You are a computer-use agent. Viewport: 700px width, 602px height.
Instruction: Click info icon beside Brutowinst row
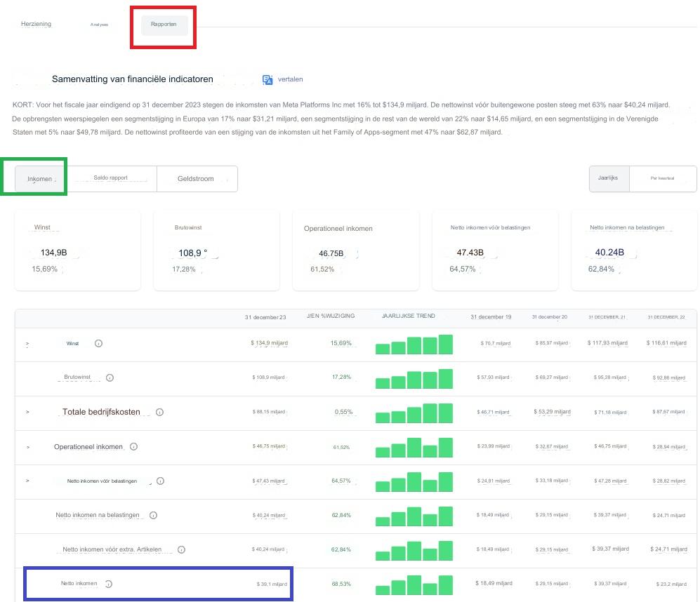pos(110,377)
